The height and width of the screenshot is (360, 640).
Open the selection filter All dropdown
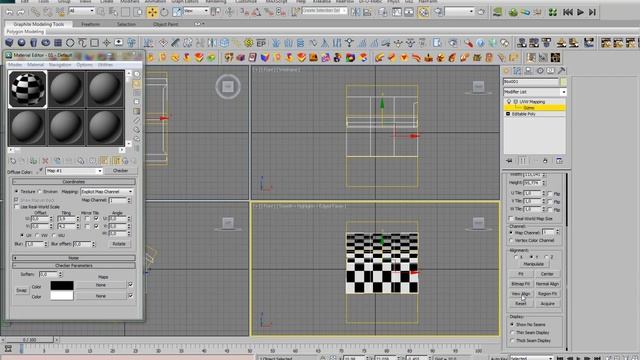point(81,11)
